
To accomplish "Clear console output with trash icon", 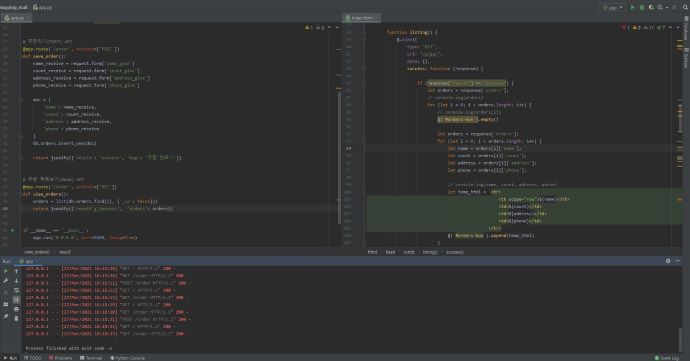I will point(16,318).
